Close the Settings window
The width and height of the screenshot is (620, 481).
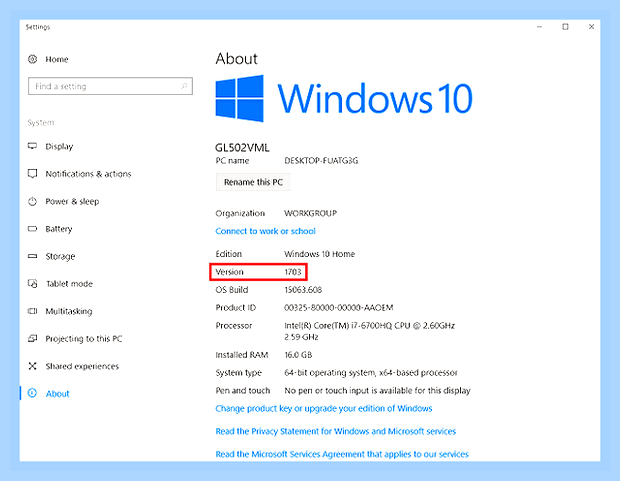click(x=592, y=27)
